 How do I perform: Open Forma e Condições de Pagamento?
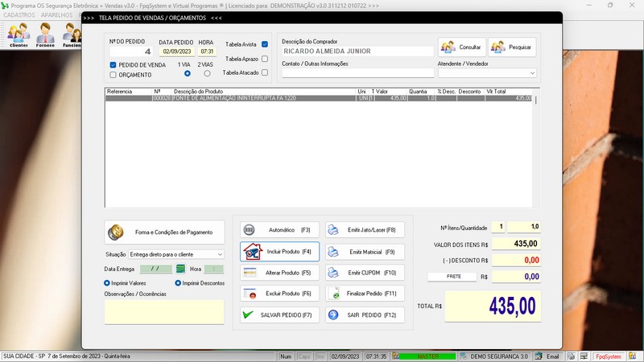[164, 232]
